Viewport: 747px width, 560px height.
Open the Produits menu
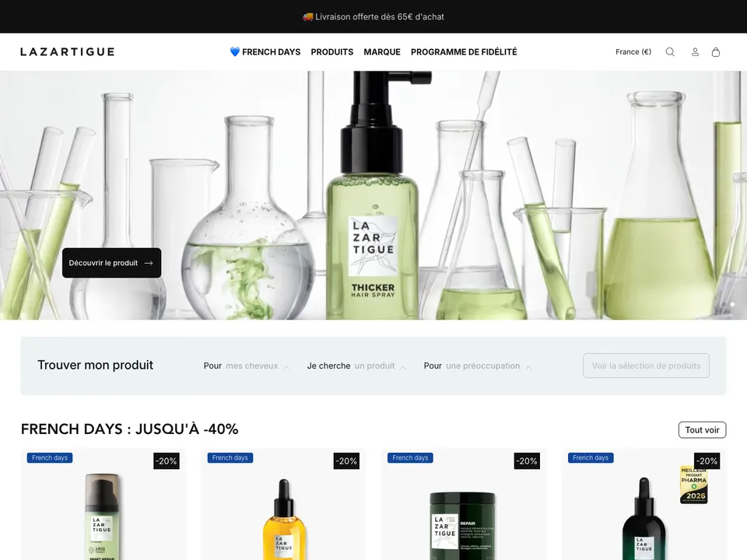coord(332,52)
